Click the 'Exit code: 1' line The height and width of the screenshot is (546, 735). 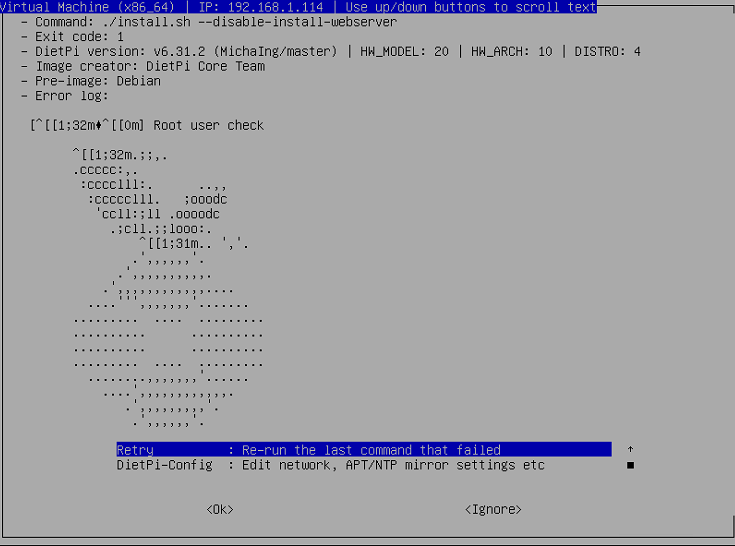pos(72,37)
